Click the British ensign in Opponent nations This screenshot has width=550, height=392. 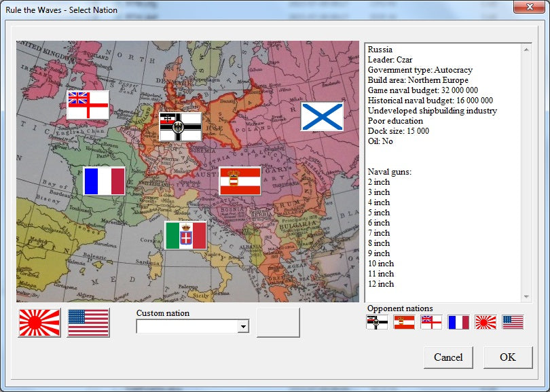pyautogui.click(x=431, y=322)
